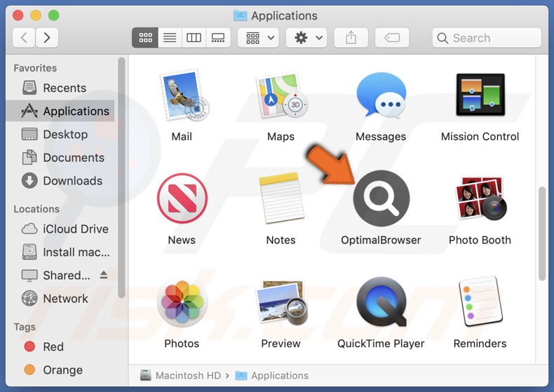
Task: Click the Reminders label text
Action: (480, 344)
